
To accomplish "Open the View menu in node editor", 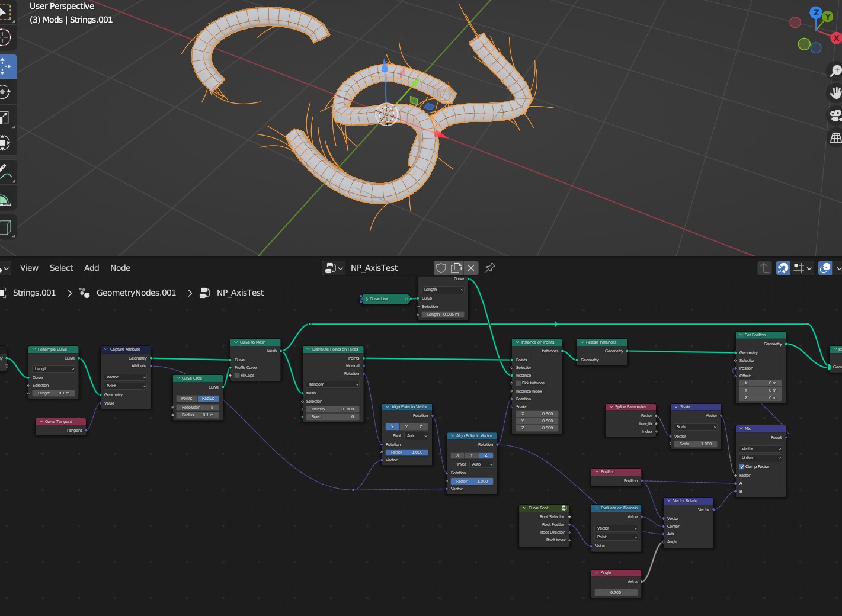I will tap(29, 268).
